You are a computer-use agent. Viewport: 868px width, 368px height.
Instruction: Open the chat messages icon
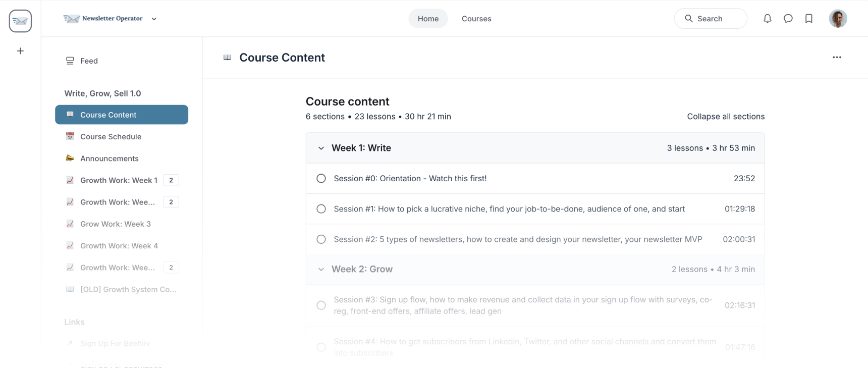(788, 18)
